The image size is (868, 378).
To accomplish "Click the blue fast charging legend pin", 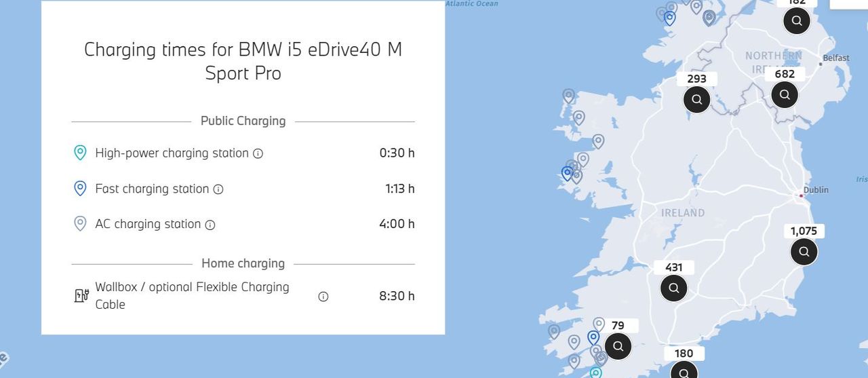I will pos(80,189).
